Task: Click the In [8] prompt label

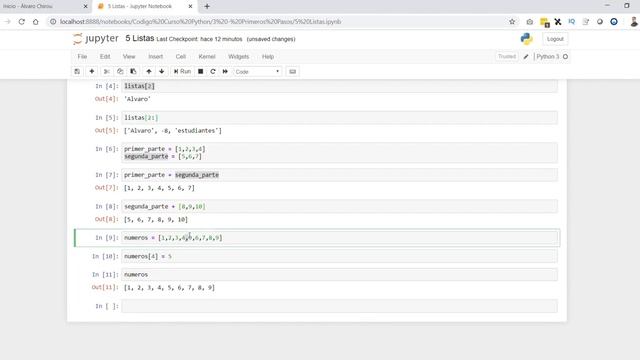Action: (x=107, y=207)
